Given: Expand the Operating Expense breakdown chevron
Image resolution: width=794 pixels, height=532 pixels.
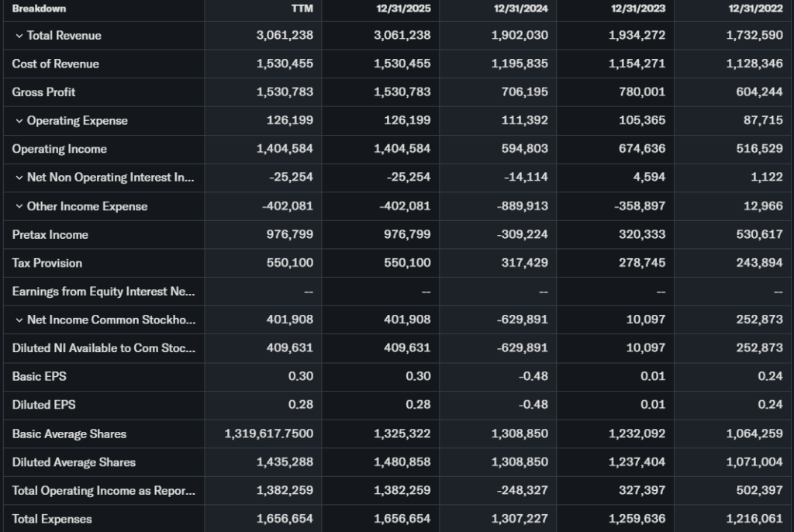Looking at the screenshot, I should pos(19,121).
